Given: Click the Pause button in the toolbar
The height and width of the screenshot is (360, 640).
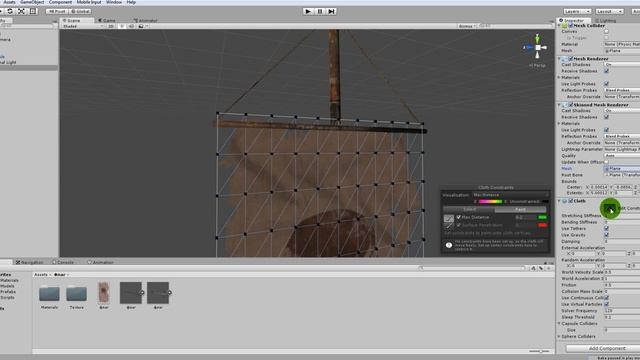Looking at the screenshot, I should [320, 11].
